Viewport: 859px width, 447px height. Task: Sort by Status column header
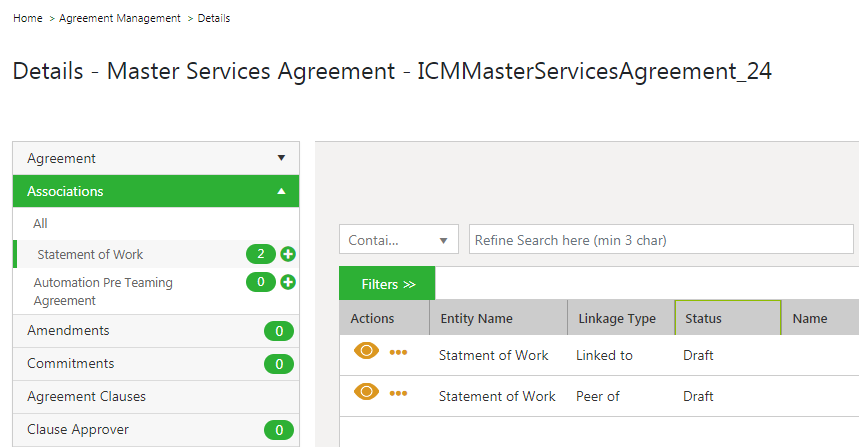click(x=726, y=318)
